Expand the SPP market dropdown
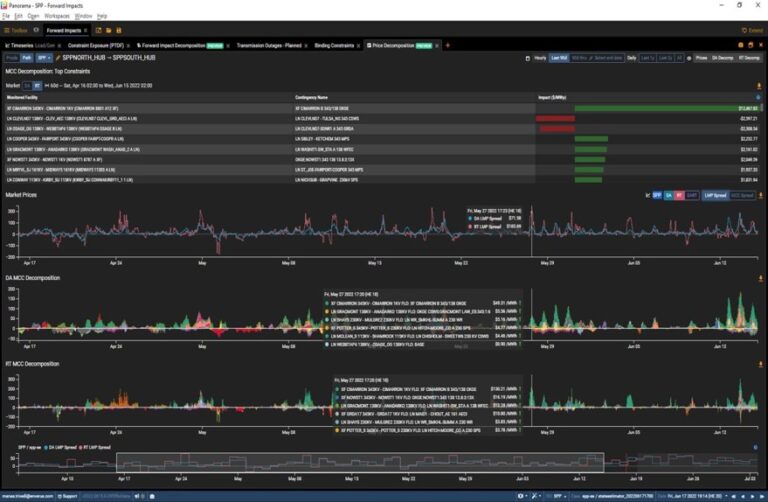This screenshot has width=768, height=502. pyautogui.click(x=44, y=58)
